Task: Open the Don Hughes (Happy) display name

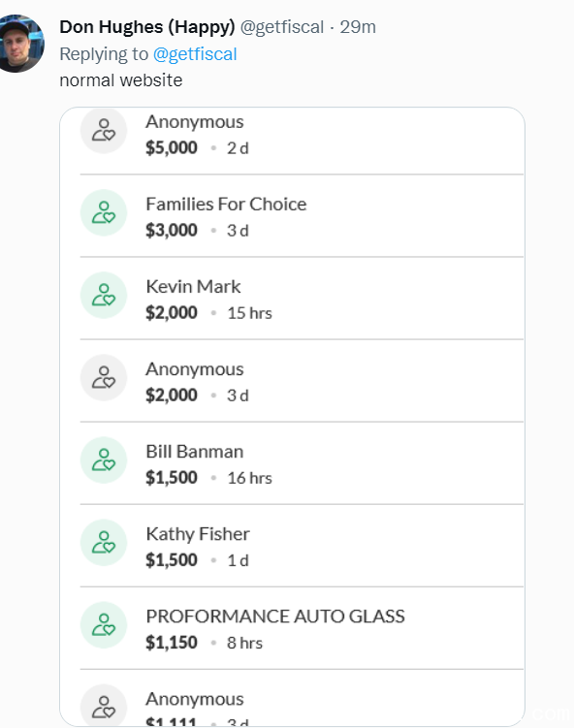Action: tap(147, 27)
